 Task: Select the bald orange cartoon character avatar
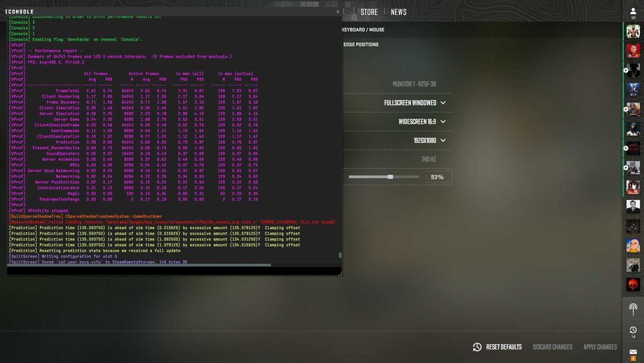(x=633, y=246)
